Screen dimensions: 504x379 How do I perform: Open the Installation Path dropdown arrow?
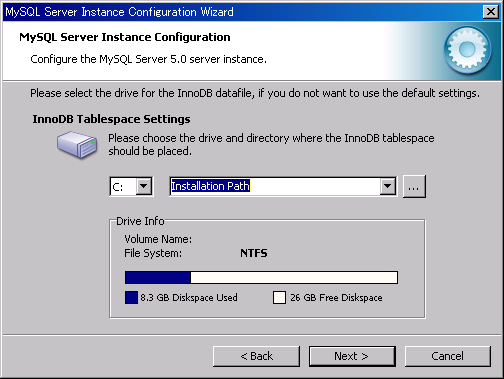pos(388,186)
